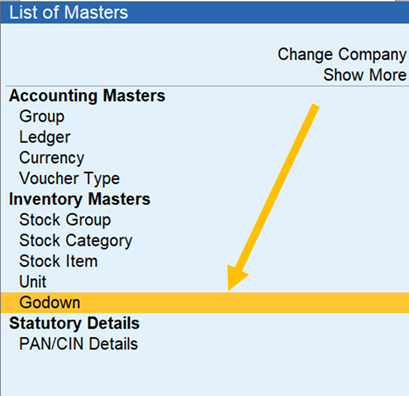409x396 pixels.
Task: Choose Currency from the masters list
Action: pyautogui.click(x=52, y=158)
